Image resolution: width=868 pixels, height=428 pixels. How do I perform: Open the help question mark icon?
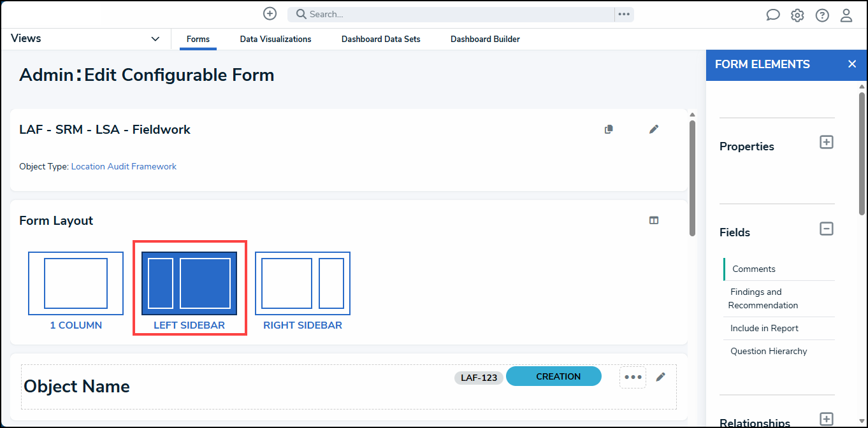(x=822, y=15)
